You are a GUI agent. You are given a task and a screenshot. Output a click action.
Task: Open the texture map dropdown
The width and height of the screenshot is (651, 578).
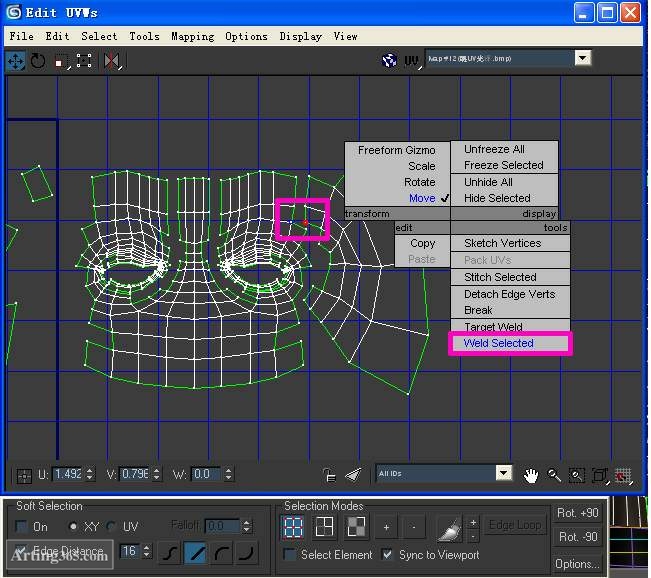click(x=582, y=59)
